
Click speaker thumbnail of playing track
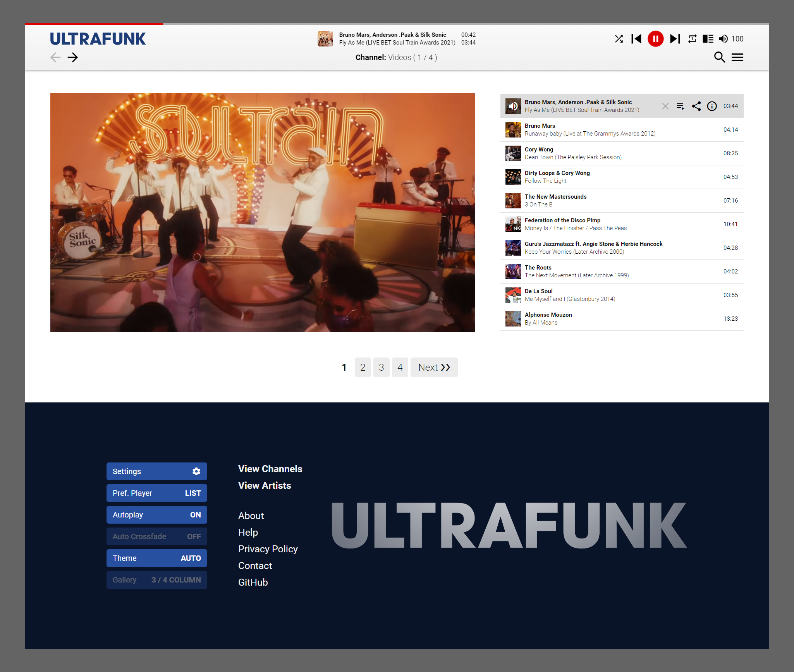[513, 106]
